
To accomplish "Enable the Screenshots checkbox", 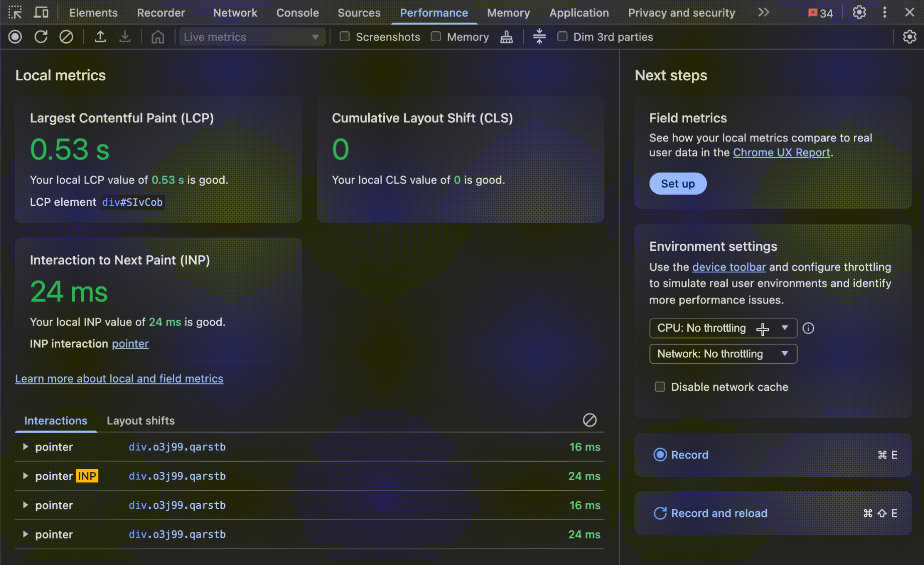I will click(345, 37).
